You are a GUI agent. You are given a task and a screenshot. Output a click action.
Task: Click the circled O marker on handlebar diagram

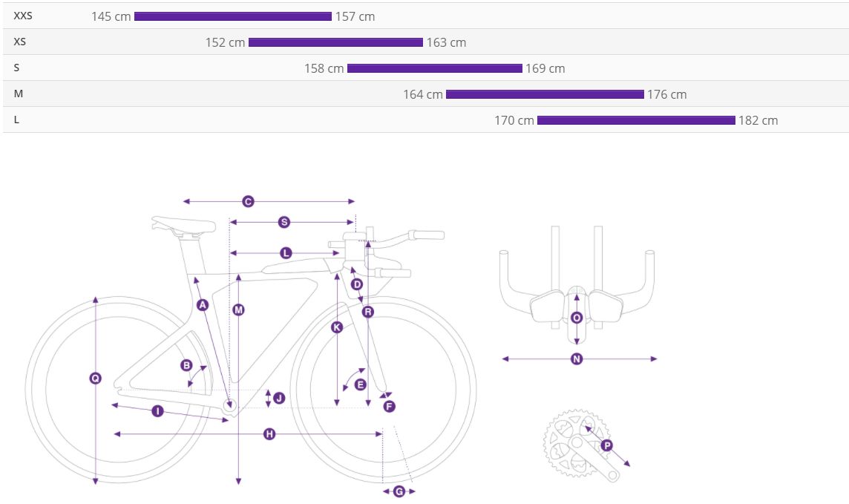(x=577, y=318)
